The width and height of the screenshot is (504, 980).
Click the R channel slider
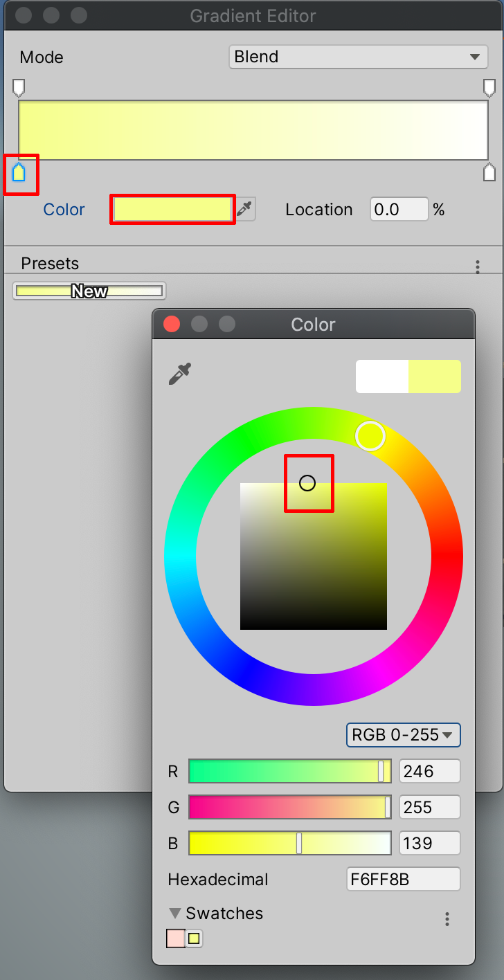point(289,771)
